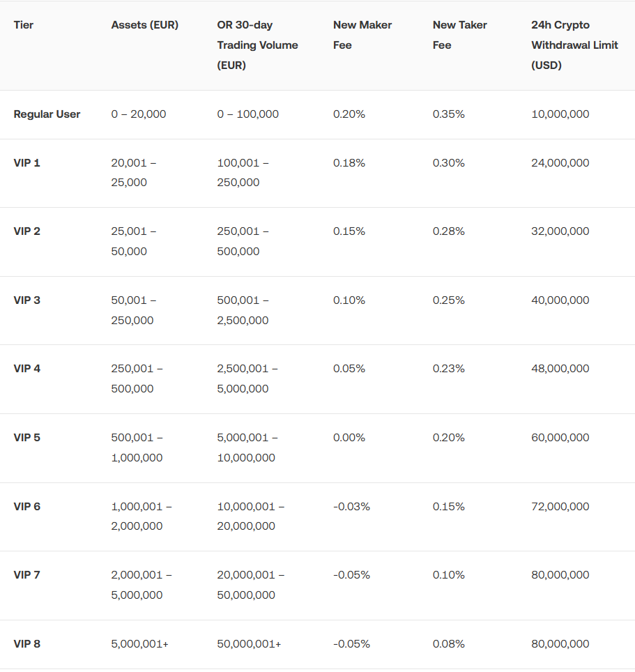This screenshot has width=635, height=672.
Task: Click the Assets (EUR) column header
Action: tap(144, 25)
